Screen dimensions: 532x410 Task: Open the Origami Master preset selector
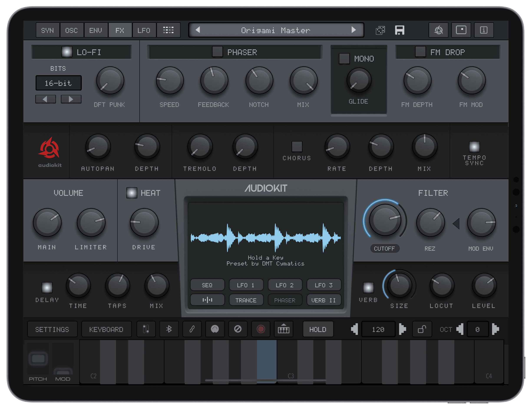coord(276,30)
